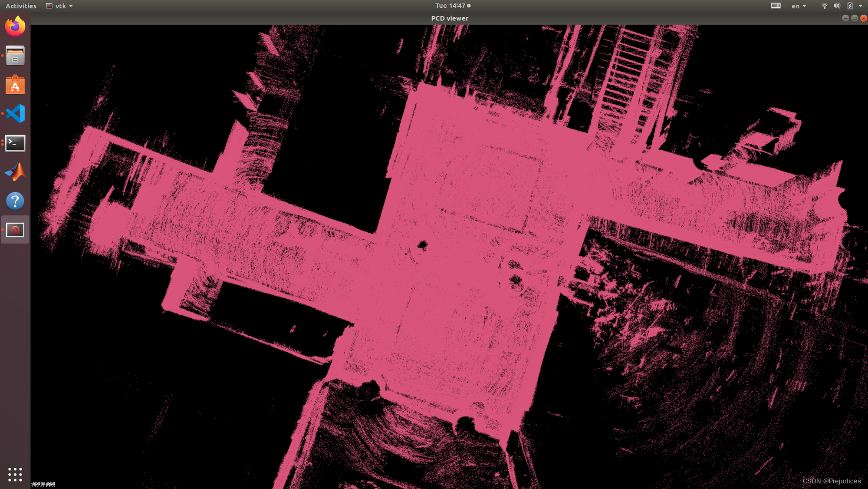Open the Files manager dock icon
Image resolution: width=868 pixels, height=489 pixels.
point(15,56)
